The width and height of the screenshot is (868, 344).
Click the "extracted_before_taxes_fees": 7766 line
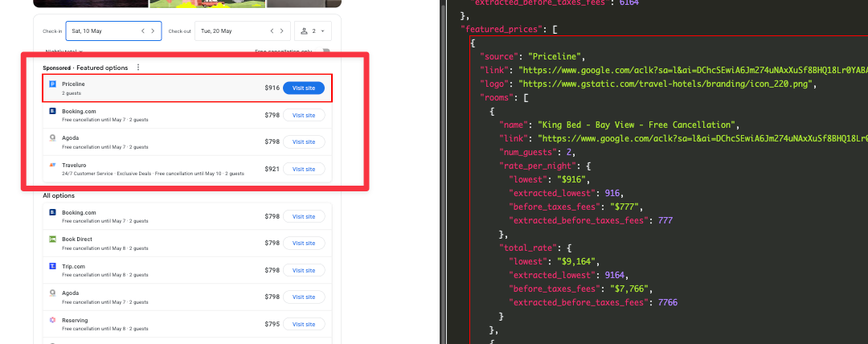[594, 302]
